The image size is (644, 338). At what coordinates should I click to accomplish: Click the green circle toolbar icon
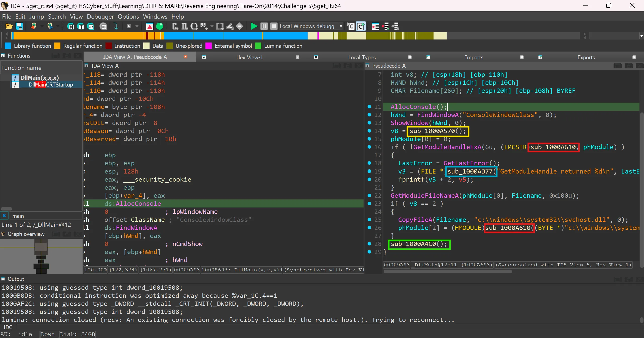[159, 26]
